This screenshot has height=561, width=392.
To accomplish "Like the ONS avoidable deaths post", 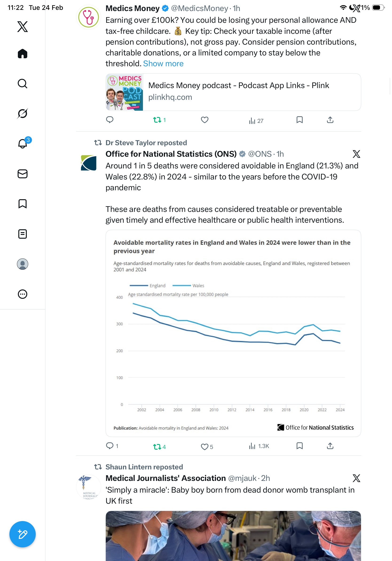I will point(204,447).
